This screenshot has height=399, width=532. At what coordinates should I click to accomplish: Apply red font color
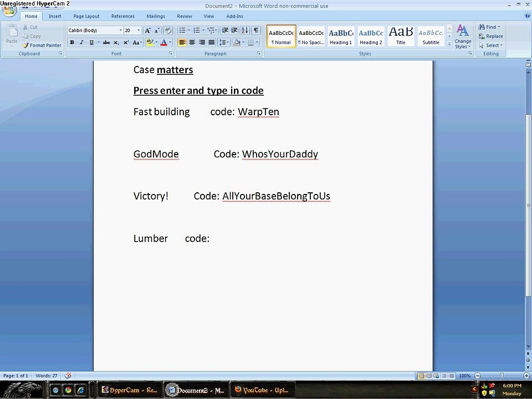pos(163,43)
